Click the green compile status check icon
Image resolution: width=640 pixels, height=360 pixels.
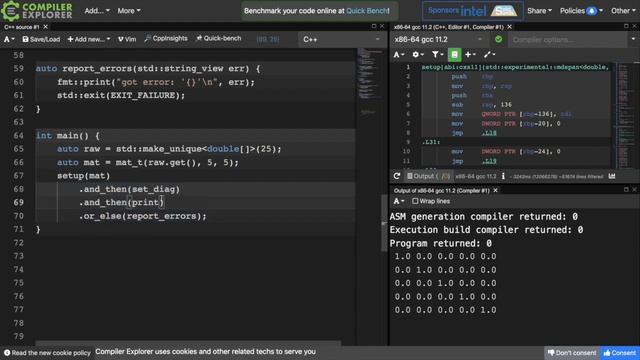click(498, 40)
